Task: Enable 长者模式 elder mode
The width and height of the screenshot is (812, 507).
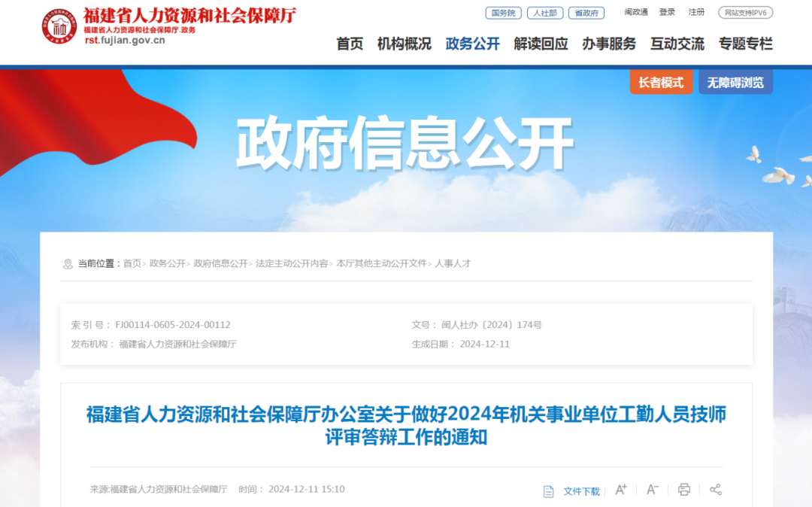Action: (661, 82)
